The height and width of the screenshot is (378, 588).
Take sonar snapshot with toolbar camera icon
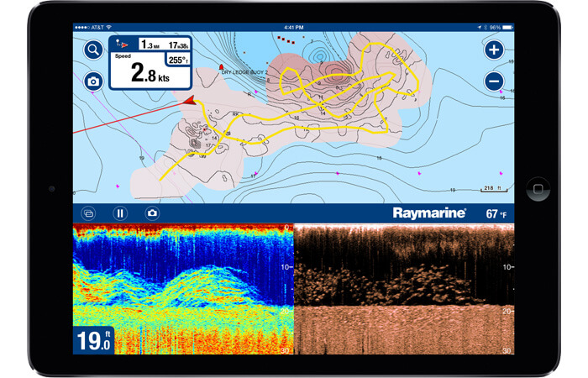coord(152,213)
